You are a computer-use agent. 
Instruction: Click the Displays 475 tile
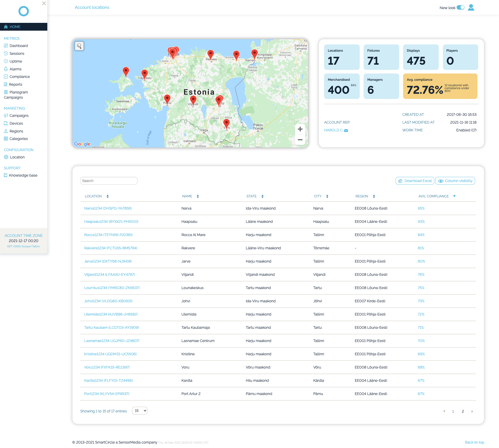(421, 57)
